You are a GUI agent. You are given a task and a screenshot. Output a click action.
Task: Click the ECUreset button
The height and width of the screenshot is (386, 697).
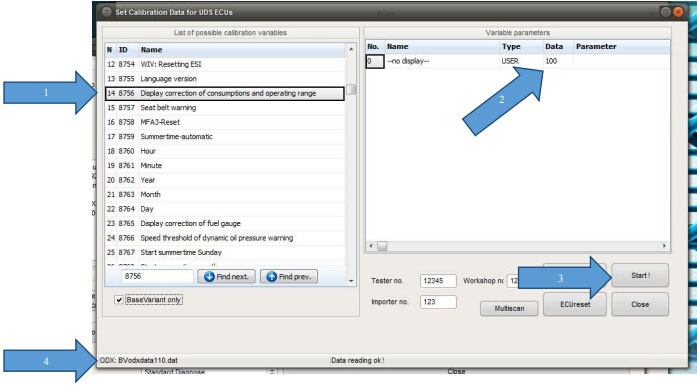pyautogui.click(x=575, y=305)
